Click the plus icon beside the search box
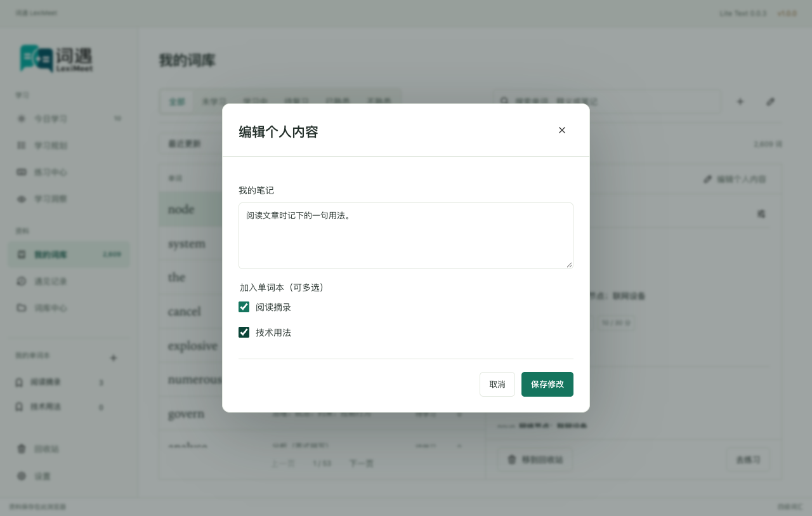 [740, 102]
